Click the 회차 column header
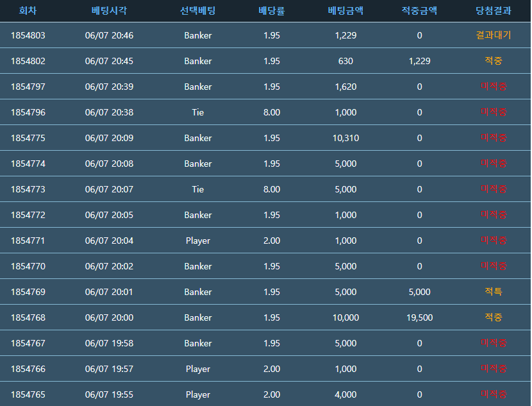 pos(28,10)
